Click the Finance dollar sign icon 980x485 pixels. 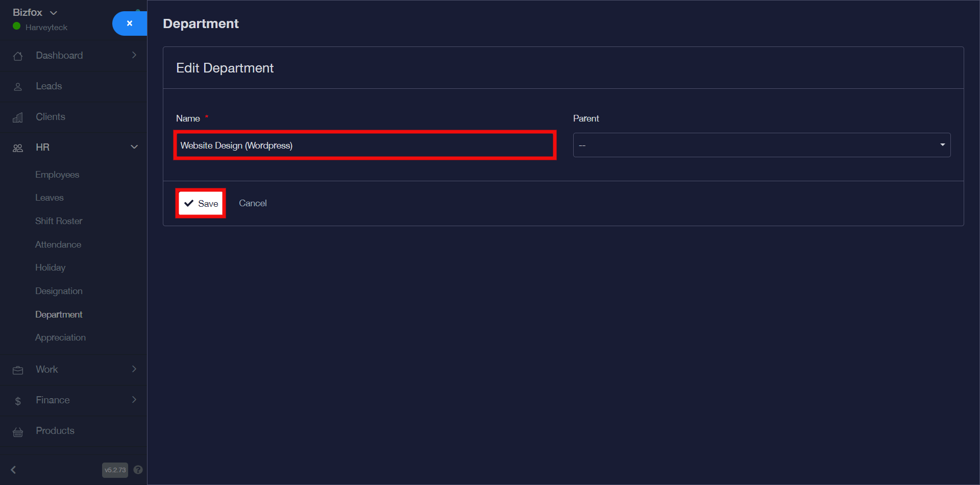pyautogui.click(x=18, y=401)
